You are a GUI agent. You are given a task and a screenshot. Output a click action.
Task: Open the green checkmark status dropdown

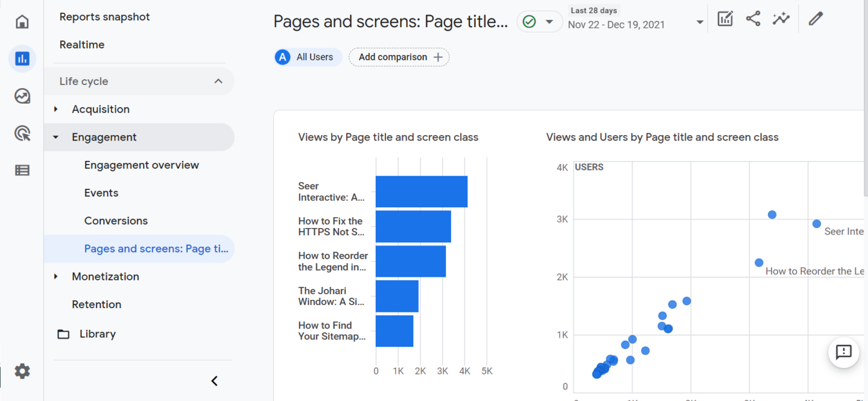click(x=539, y=22)
